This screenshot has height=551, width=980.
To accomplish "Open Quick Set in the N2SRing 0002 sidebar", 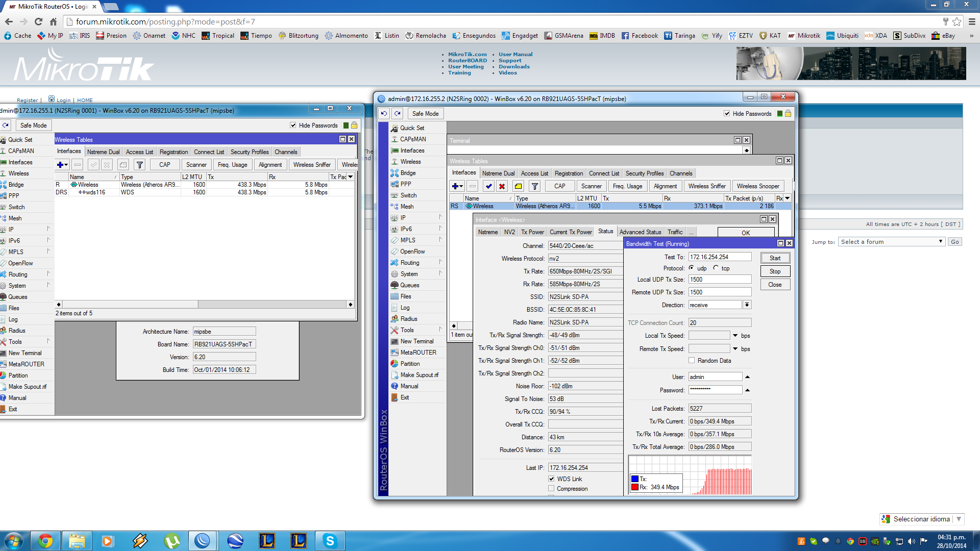I will click(412, 128).
